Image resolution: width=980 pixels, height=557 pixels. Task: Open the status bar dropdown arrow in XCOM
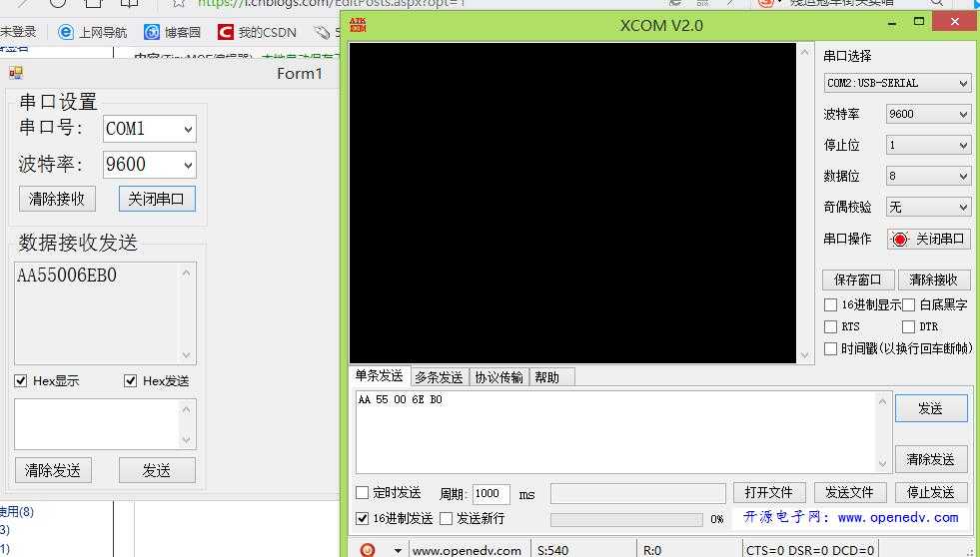tap(398, 550)
